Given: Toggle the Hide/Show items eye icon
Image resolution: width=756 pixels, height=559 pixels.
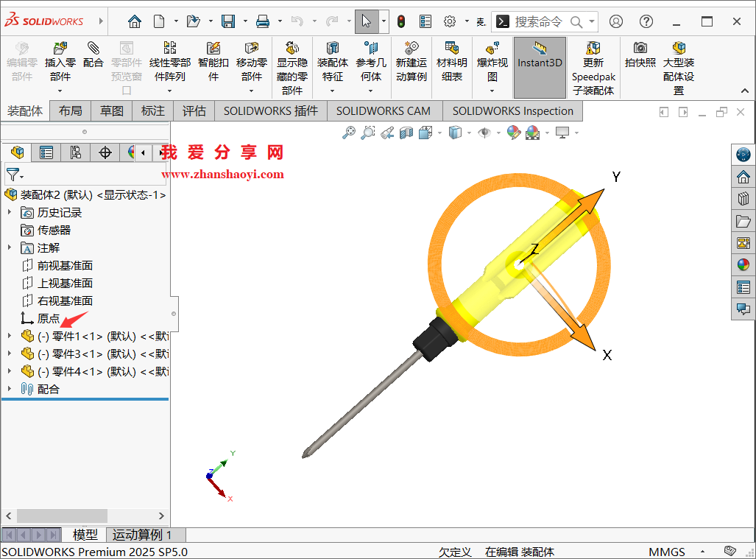Looking at the screenshot, I should click(484, 132).
